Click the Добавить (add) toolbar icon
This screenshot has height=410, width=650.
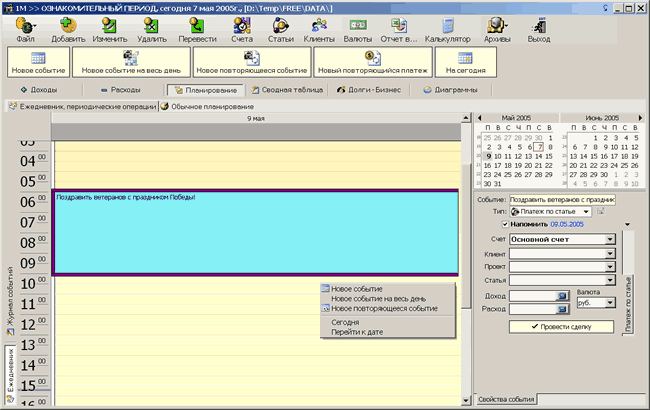coord(68,29)
